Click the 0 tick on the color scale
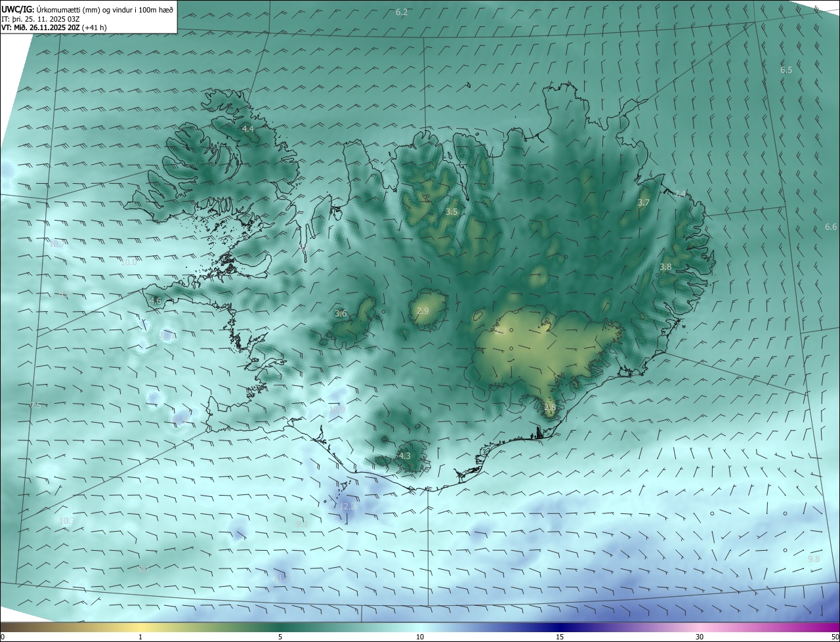Viewport: 840px width, 642px height. [x=3, y=637]
